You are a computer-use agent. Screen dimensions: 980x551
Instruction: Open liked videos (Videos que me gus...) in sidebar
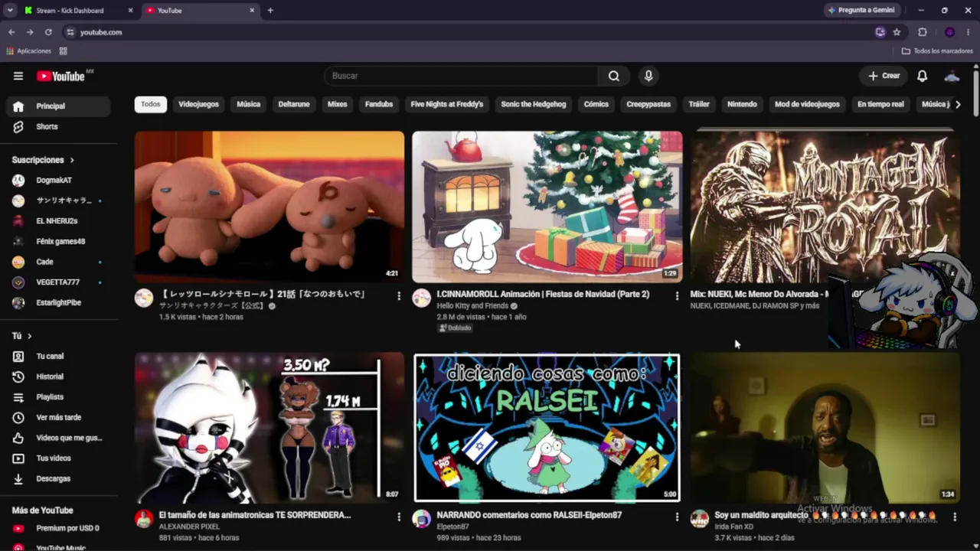click(x=58, y=438)
